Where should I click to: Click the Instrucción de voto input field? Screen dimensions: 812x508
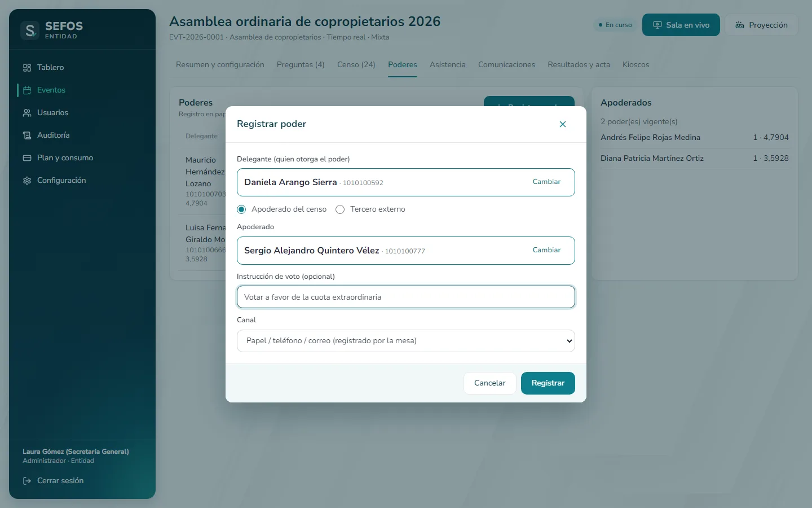click(x=406, y=297)
